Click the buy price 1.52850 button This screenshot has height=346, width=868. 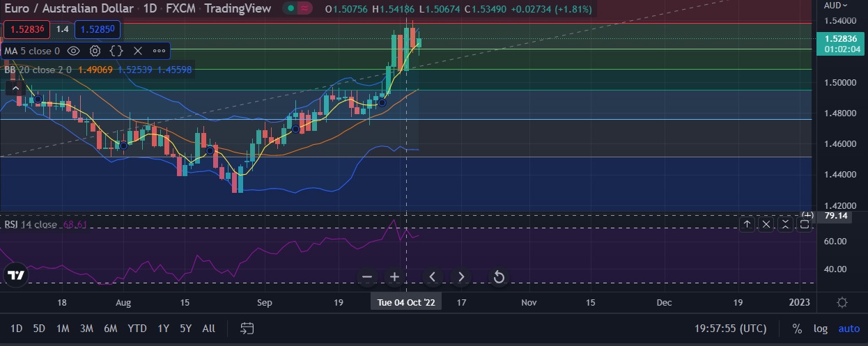(98, 29)
